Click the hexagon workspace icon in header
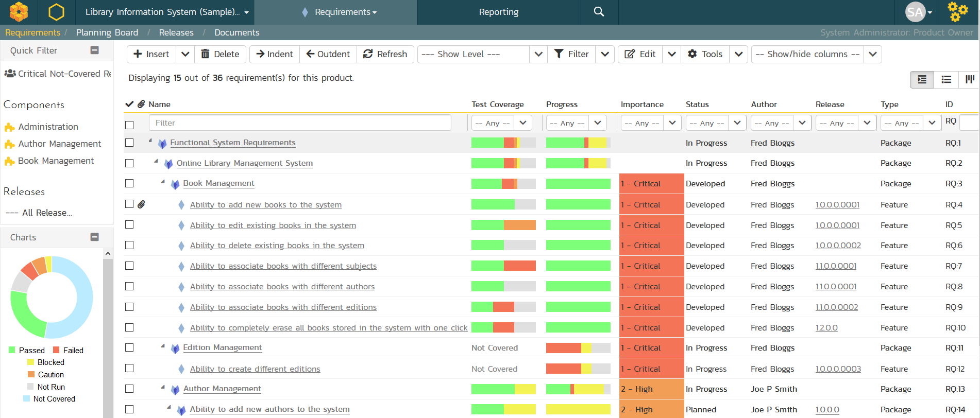The image size is (980, 418). pyautogui.click(x=56, y=12)
